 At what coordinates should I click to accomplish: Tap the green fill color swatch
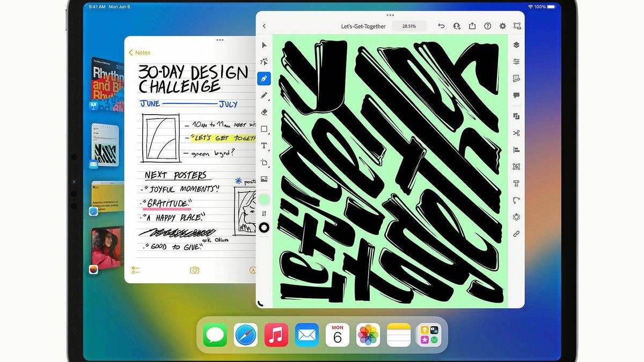[264, 199]
